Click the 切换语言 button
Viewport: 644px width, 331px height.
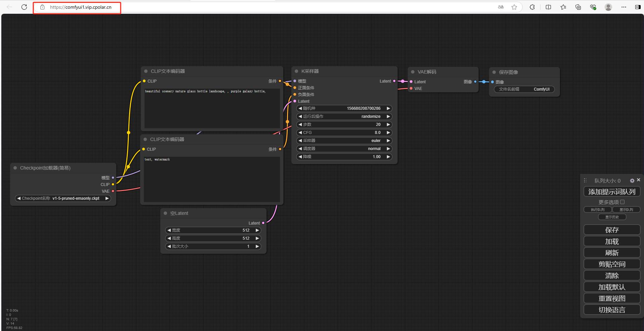[x=612, y=310]
